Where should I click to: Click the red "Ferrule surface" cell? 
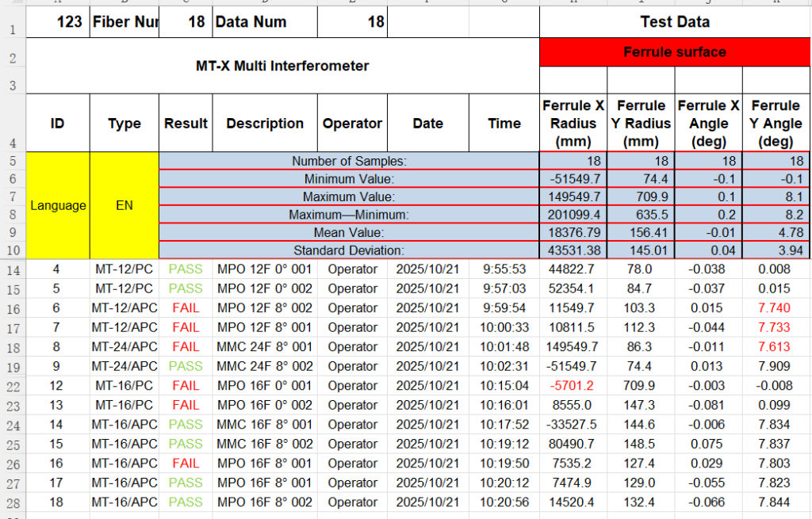tap(675, 52)
